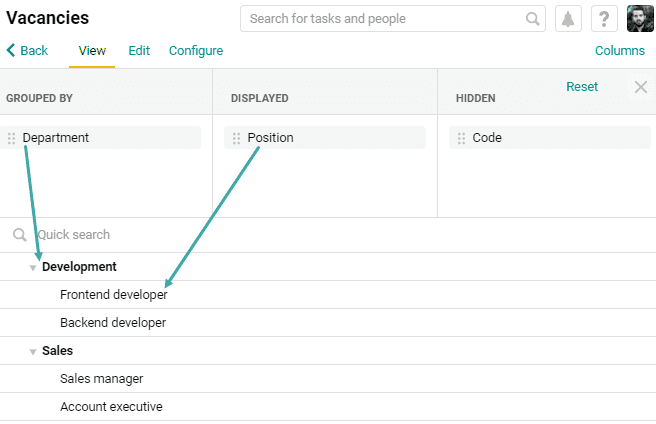656x424 pixels.
Task: Collapse the Sales group
Action: tap(33, 352)
